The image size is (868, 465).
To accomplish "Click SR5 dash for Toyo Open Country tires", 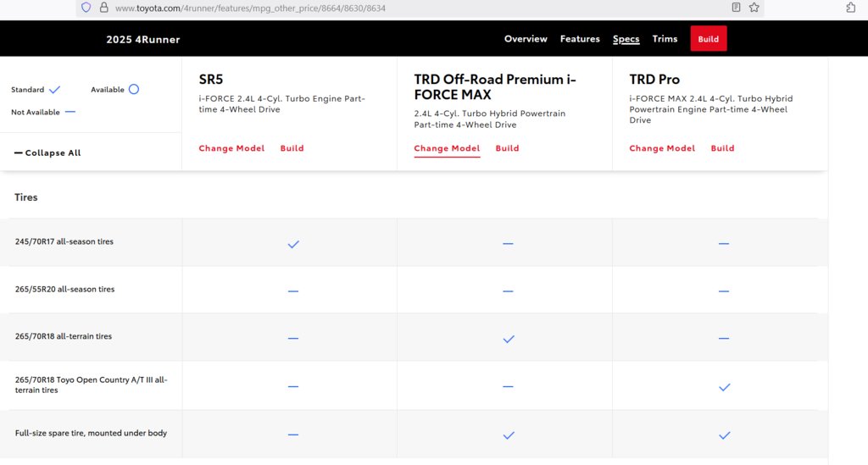I will tap(292, 386).
